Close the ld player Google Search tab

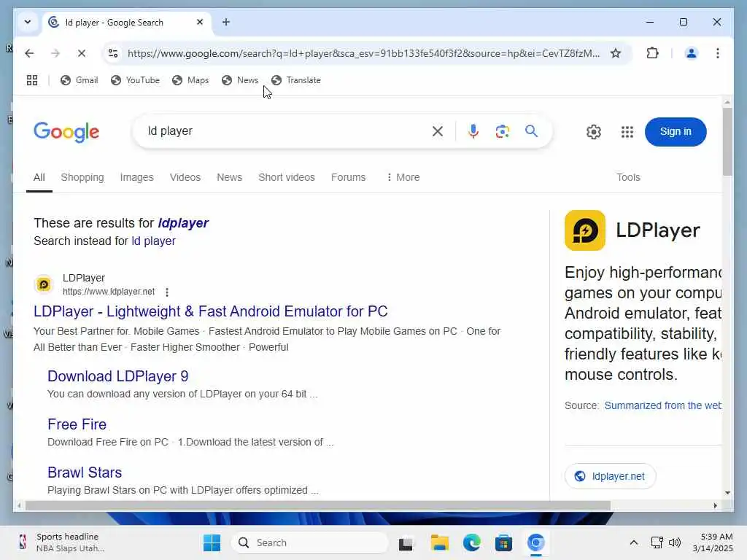click(200, 22)
